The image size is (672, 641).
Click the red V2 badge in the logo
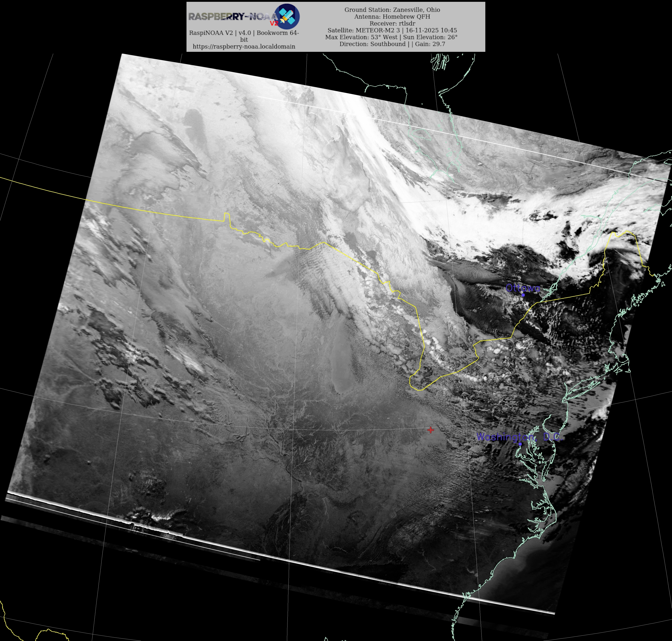pos(274,24)
